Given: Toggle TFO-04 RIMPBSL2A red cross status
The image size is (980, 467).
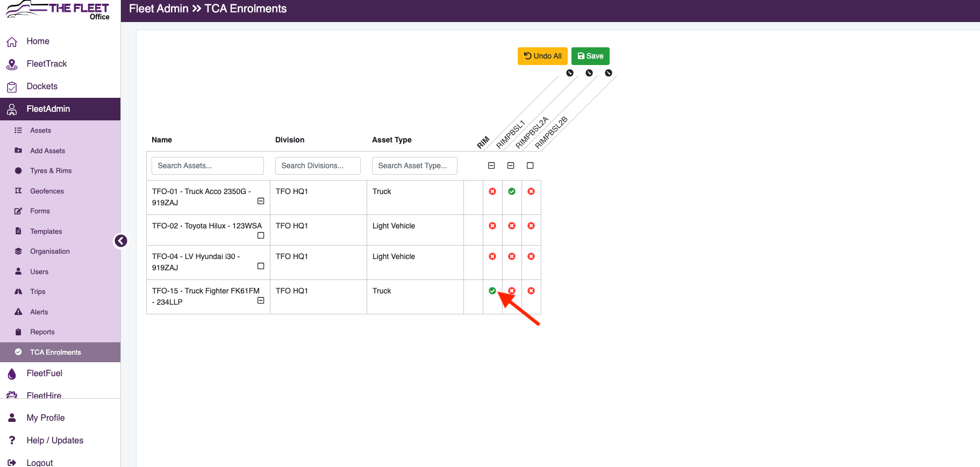Looking at the screenshot, I should [x=512, y=256].
